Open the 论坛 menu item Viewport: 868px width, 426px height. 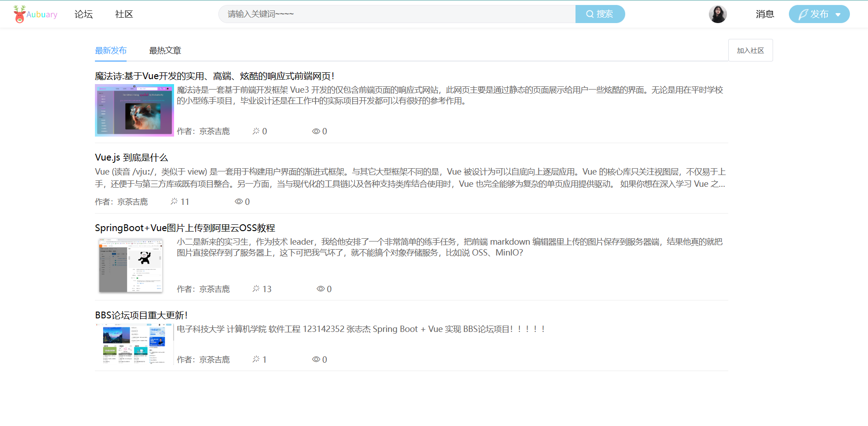[83, 14]
